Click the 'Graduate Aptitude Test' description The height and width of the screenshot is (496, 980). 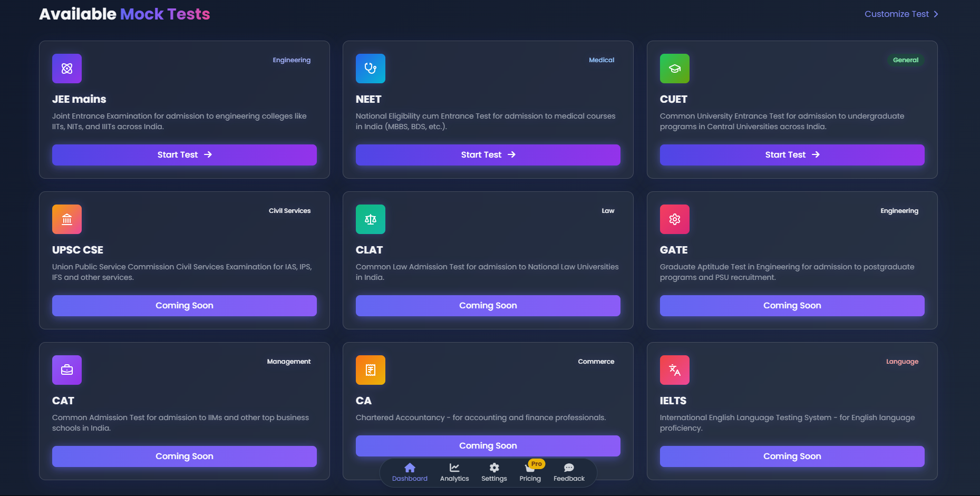coord(787,272)
